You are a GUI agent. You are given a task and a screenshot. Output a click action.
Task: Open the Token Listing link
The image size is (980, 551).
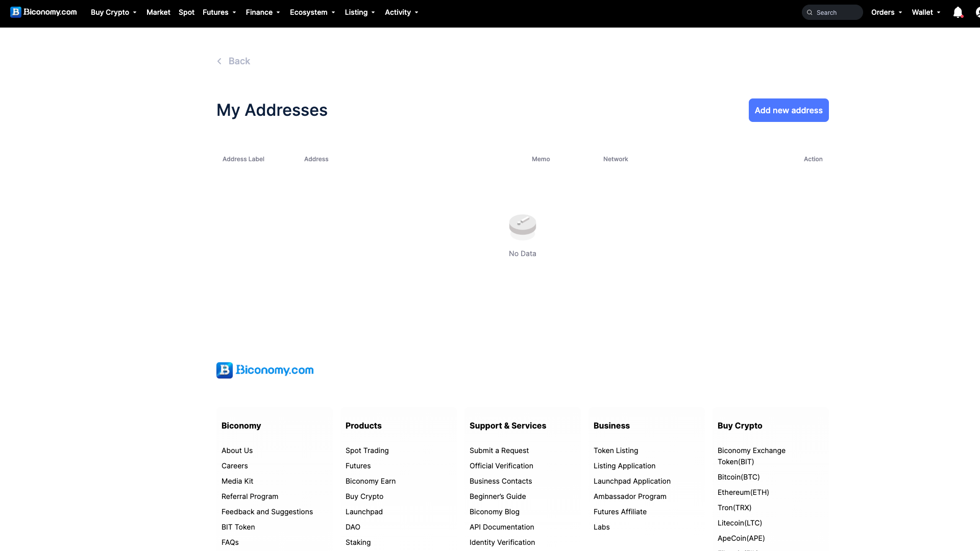point(616,450)
